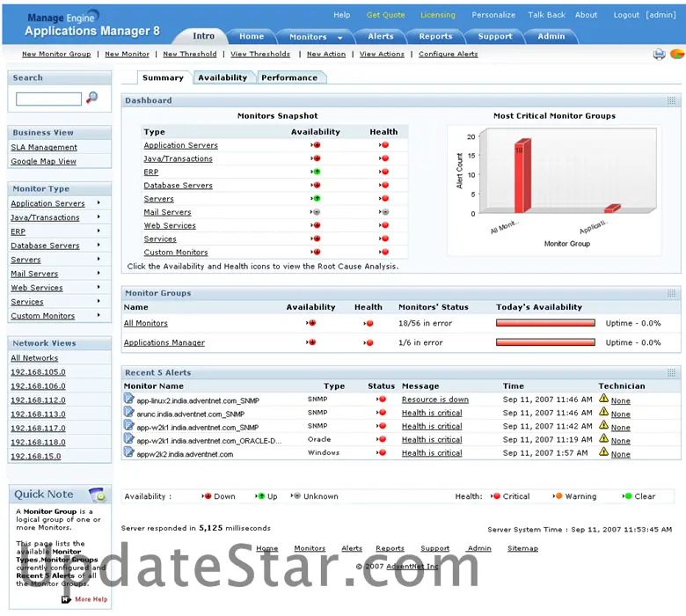The image size is (686, 616).
Task: Open Sitemap footer link
Action: [522, 548]
